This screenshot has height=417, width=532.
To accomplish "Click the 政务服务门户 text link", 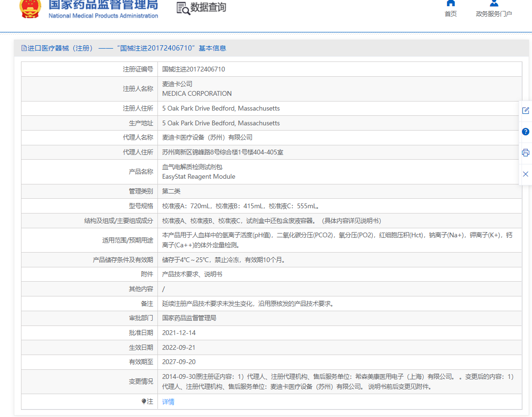I will coord(494,14).
